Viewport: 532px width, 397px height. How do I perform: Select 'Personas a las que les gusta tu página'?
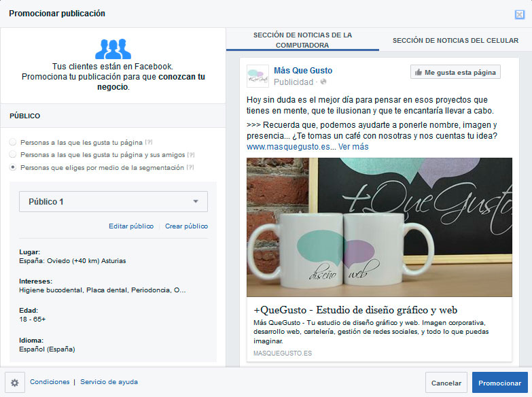(x=13, y=143)
